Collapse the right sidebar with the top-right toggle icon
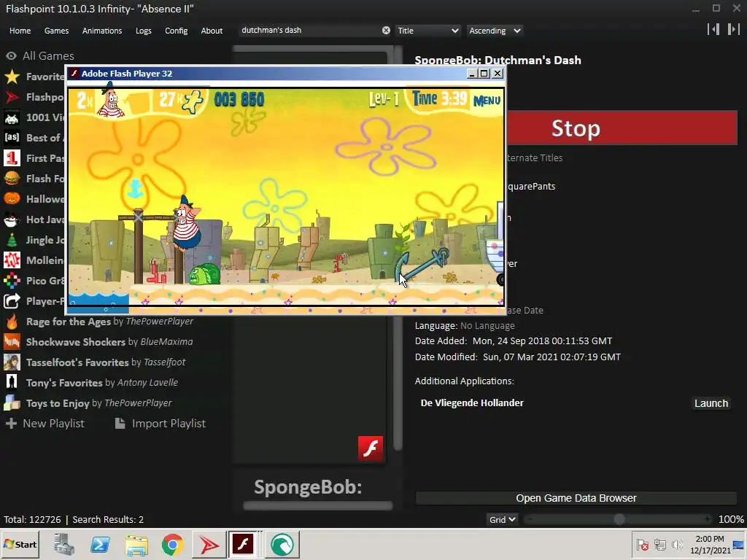Viewport: 747px width, 560px height. (x=733, y=29)
